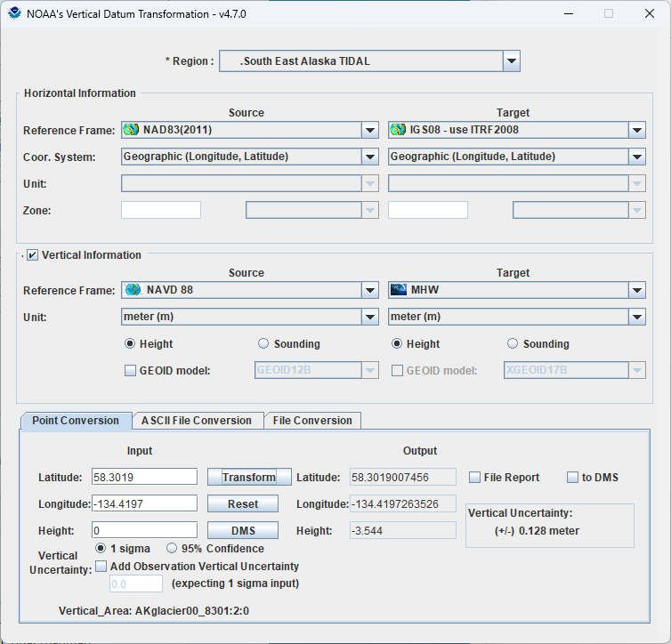Click the Transform button
671x644 pixels.
pos(249,478)
